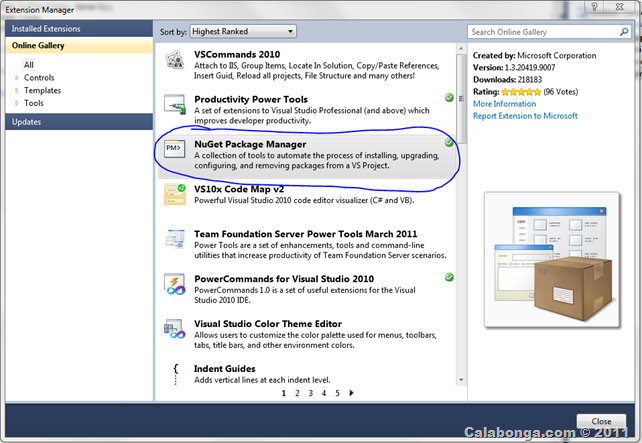Select Visual Studio Color Theme Editor title
642x443 pixels.
point(268,323)
